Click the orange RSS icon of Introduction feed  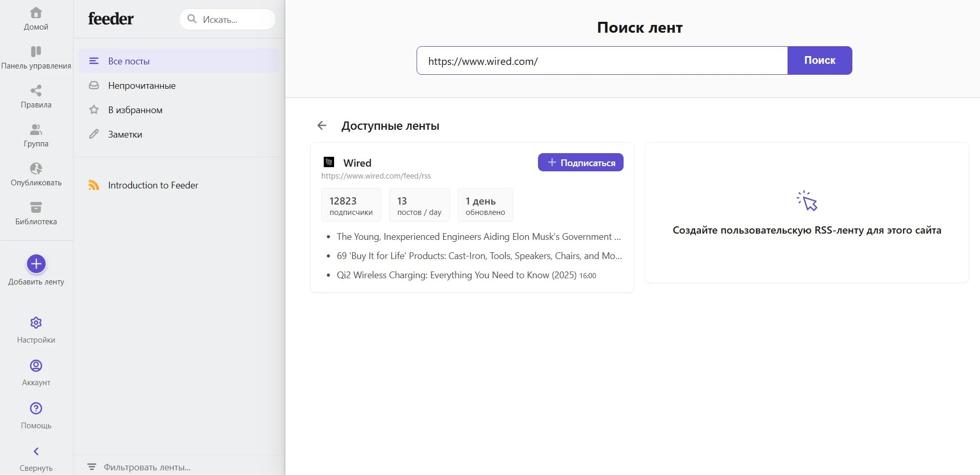[x=93, y=185]
